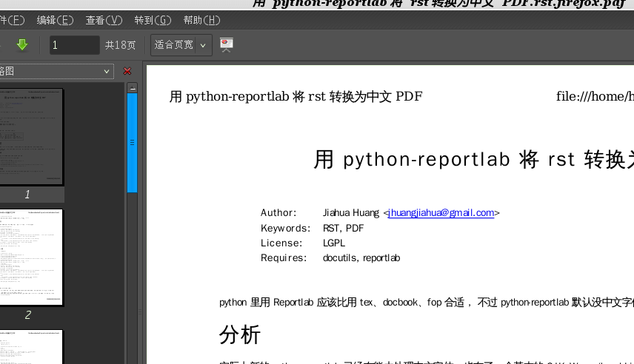The width and height of the screenshot is (634, 364).
Task: Select the page 2 thumbnail
Action: (31, 257)
